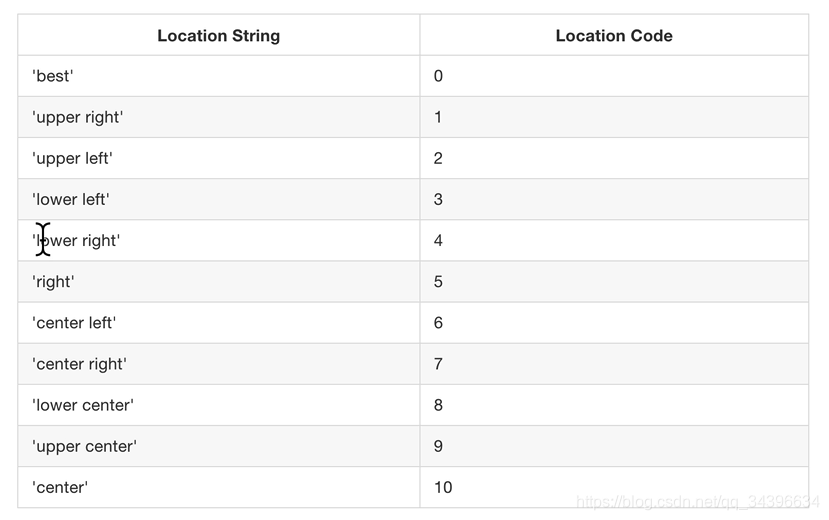
Task: Click the 'Location String' column header
Action: point(218,35)
